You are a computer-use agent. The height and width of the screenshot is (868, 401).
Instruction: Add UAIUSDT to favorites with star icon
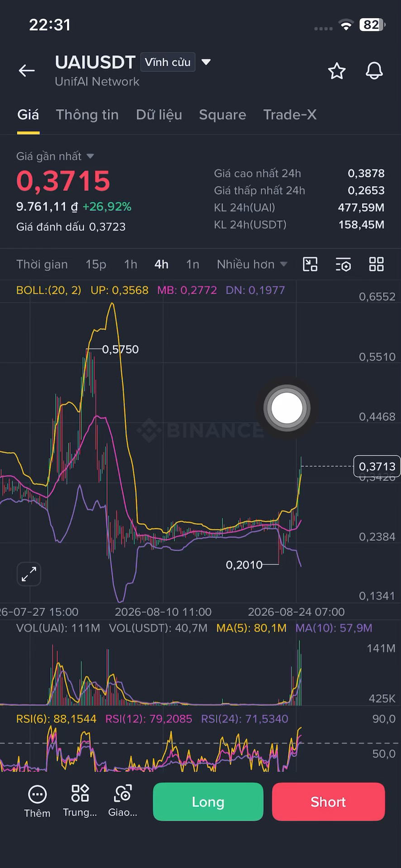[337, 71]
